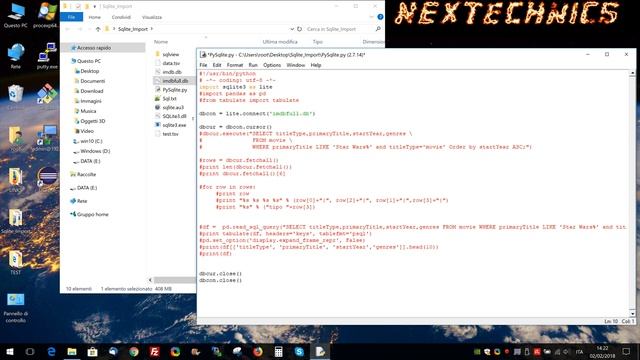Open Skype from the taskbar
640x360 pixels.
click(299, 351)
